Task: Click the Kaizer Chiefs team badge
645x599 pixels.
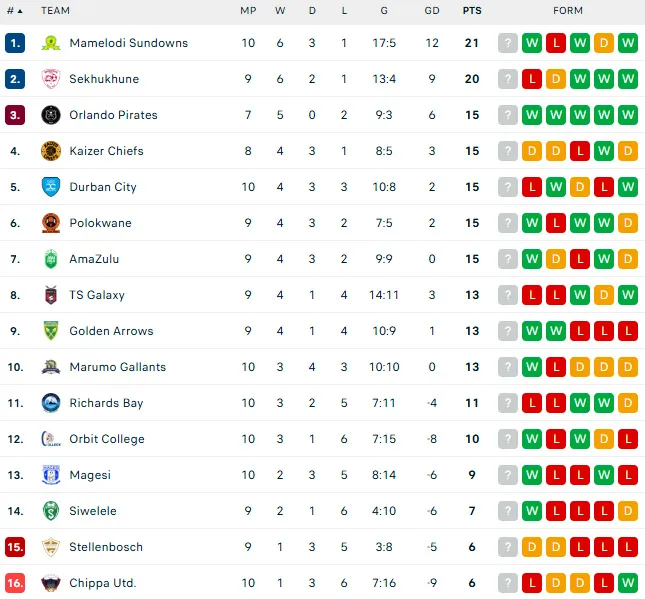Action: 51,151
